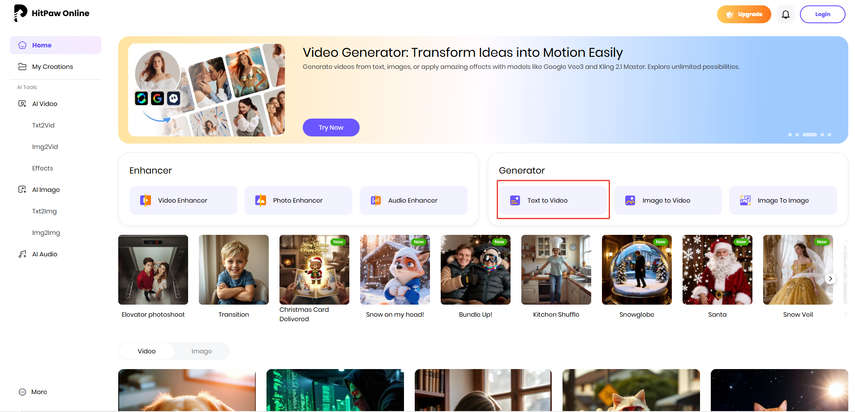Open the Snow Veil effect thumbnail
Screen dimensions: 855x412
pyautogui.click(x=798, y=270)
